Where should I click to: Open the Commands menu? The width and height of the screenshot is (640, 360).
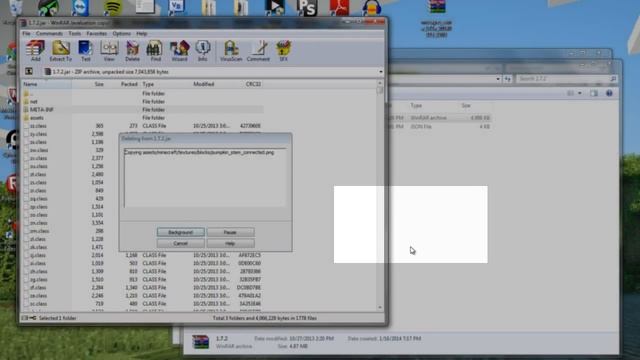(x=49, y=33)
